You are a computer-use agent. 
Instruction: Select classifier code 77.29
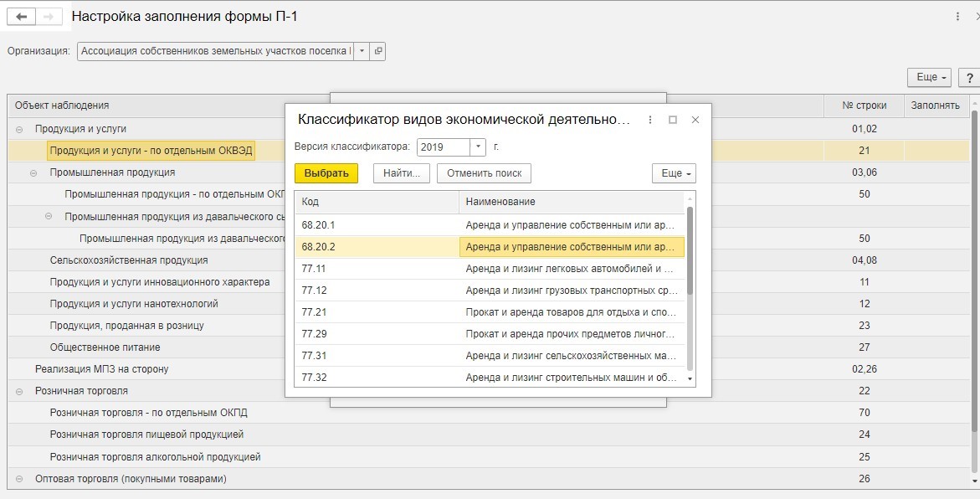point(314,334)
